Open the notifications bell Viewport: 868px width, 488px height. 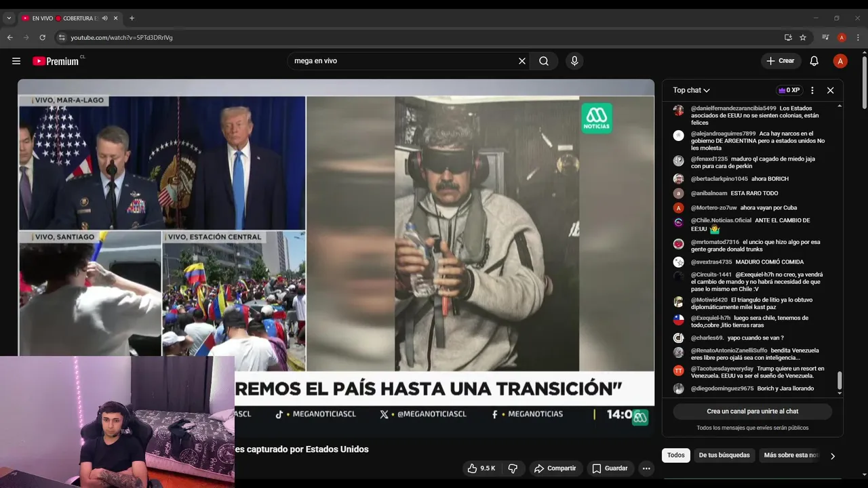pyautogui.click(x=814, y=61)
